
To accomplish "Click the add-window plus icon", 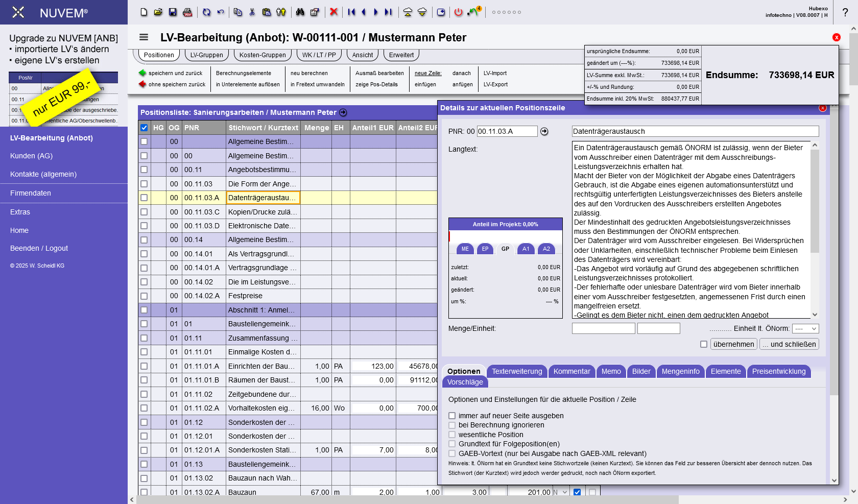I will coord(441,12).
